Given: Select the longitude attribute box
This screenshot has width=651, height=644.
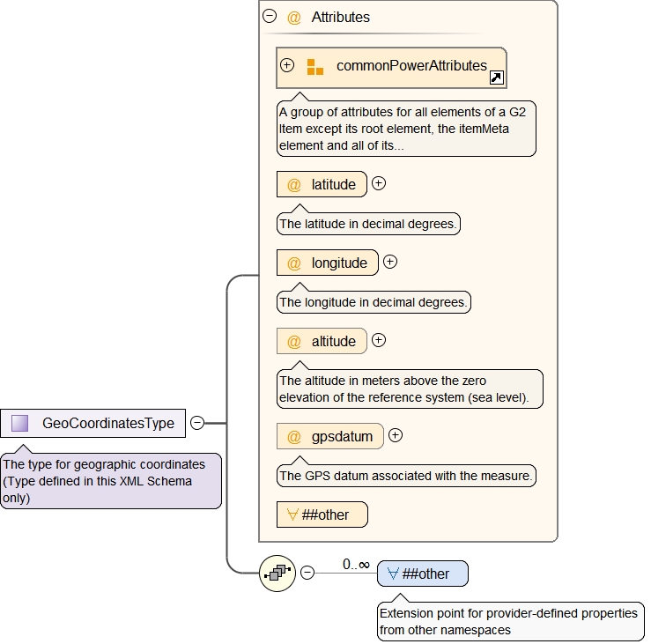Looking at the screenshot, I should [328, 263].
